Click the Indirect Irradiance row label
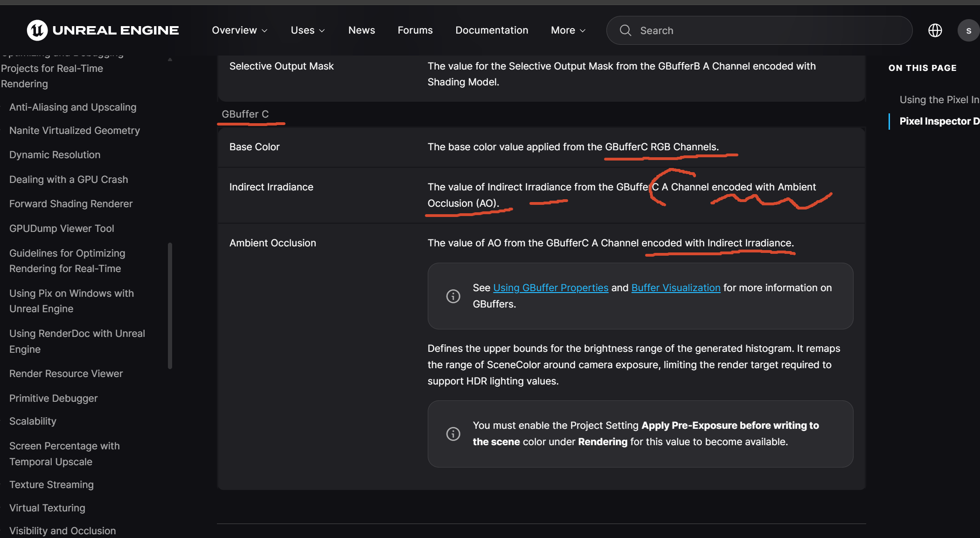The image size is (980, 538). pyautogui.click(x=271, y=187)
